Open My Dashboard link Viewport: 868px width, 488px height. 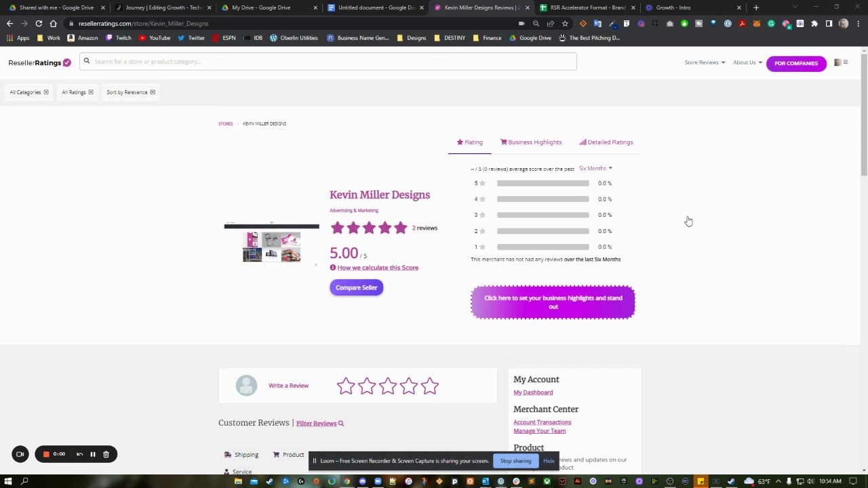[x=533, y=392]
